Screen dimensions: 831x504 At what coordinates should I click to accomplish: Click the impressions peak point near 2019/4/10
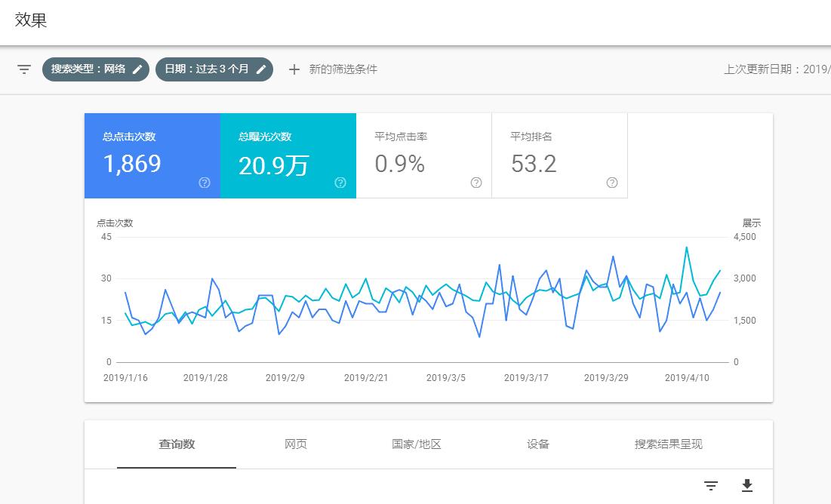(686, 247)
